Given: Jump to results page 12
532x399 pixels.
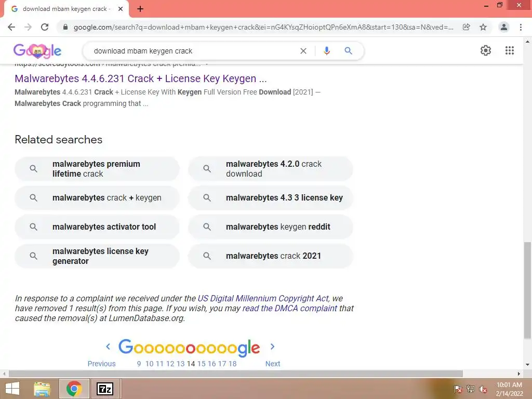Looking at the screenshot, I should (x=170, y=364).
